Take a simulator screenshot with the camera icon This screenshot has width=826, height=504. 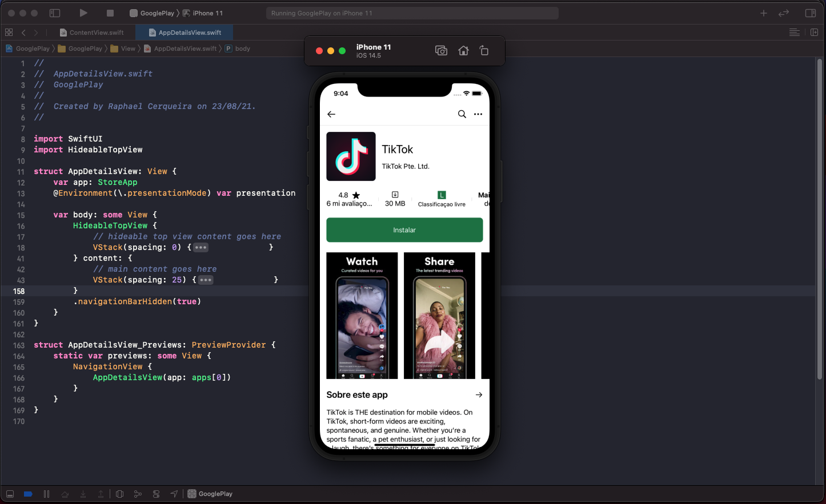pyautogui.click(x=441, y=51)
